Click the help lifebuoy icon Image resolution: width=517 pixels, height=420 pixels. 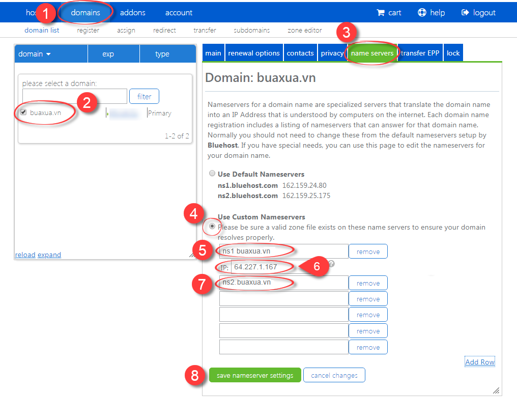point(422,13)
